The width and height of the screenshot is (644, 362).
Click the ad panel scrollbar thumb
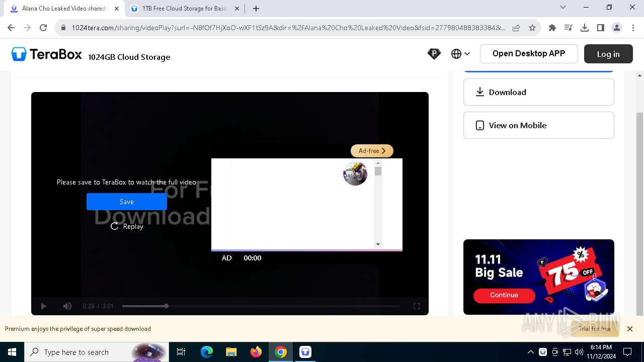pyautogui.click(x=378, y=171)
